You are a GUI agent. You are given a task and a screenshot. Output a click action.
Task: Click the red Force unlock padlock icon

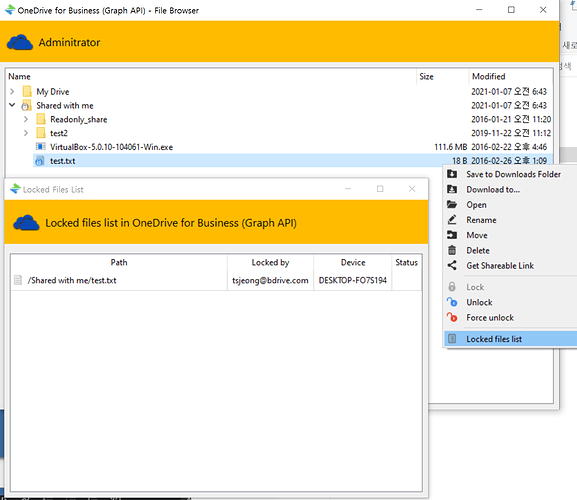point(452,317)
